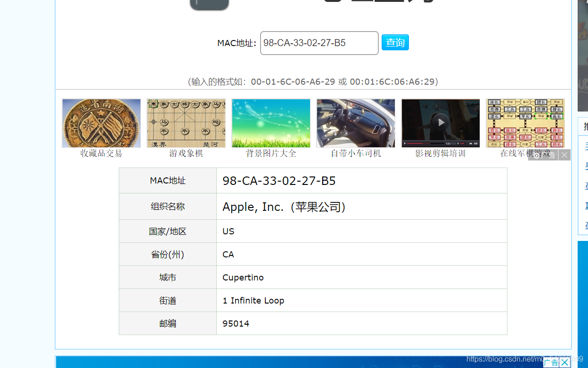
Task: Click the 邮编 label cell
Action: click(x=168, y=323)
